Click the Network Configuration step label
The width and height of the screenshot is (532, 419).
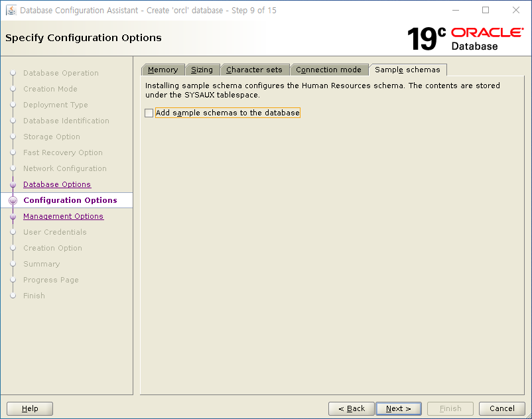tap(65, 168)
